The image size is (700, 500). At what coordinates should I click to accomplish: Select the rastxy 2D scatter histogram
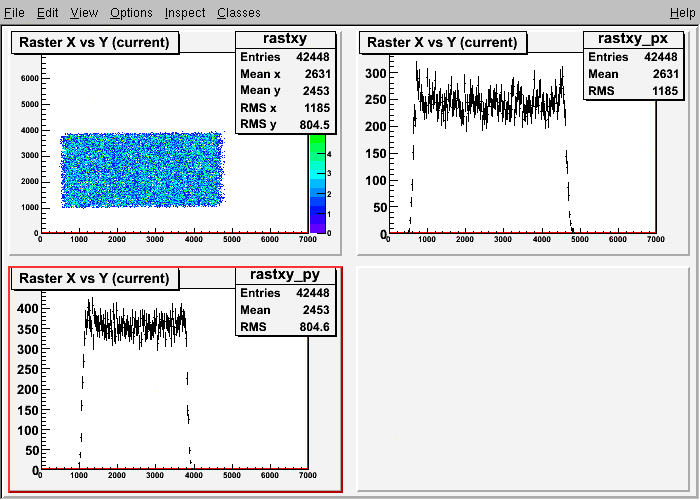click(x=142, y=170)
